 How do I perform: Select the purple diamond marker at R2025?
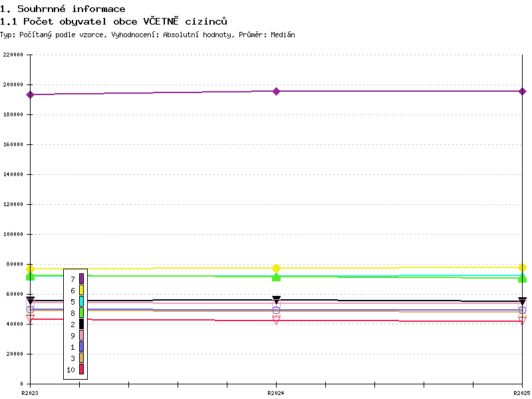pos(522,91)
